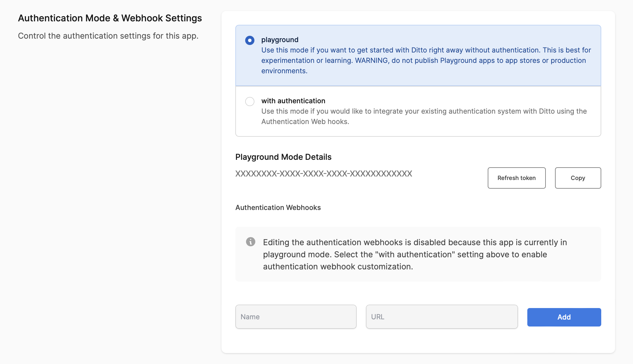Viewport: 633px width, 364px height.
Task: Click the playground mode WARNING description text
Action: point(426,61)
